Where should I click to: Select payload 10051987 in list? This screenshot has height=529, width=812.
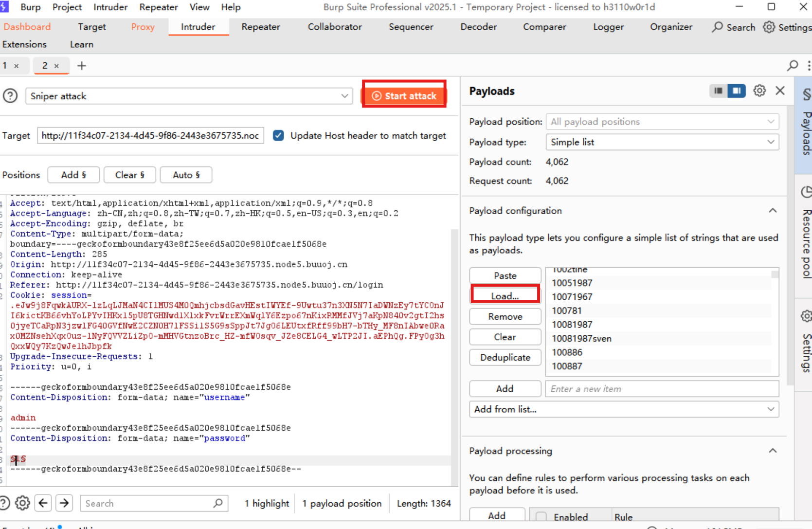coord(659,283)
